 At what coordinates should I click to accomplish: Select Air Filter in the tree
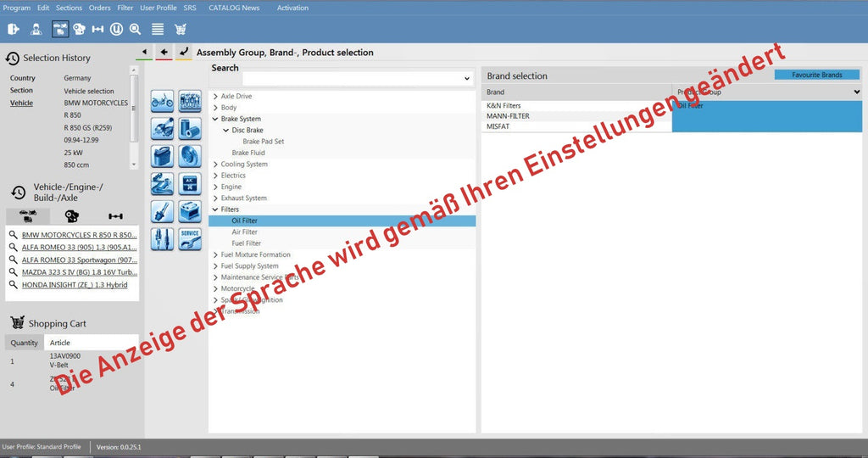[x=245, y=232]
